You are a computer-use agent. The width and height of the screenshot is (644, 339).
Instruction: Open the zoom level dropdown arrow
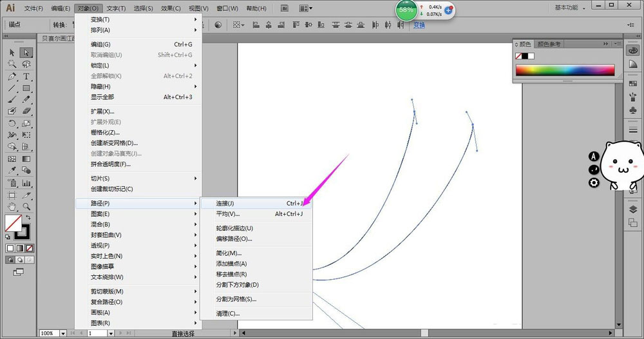63,333
